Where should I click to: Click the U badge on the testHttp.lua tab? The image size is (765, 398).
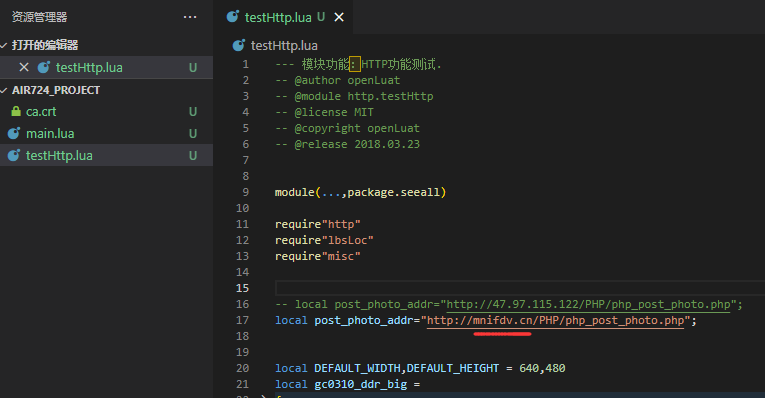(321, 17)
